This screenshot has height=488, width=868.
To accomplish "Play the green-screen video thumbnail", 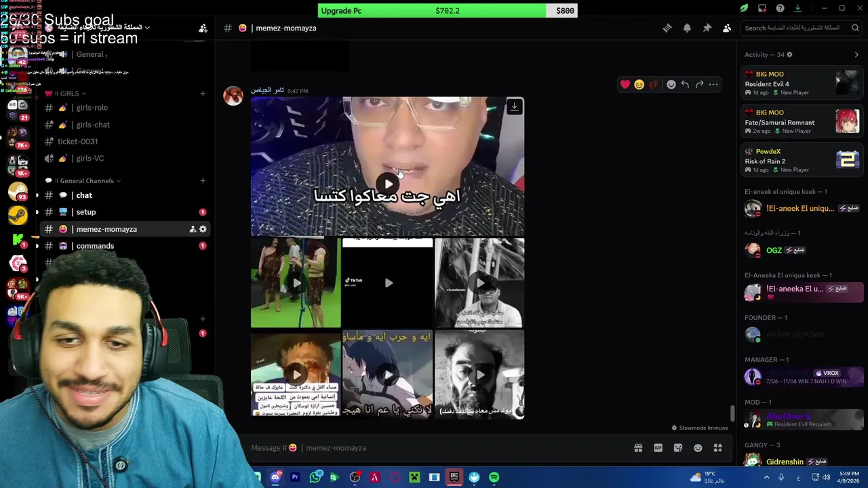I will click(x=296, y=283).
